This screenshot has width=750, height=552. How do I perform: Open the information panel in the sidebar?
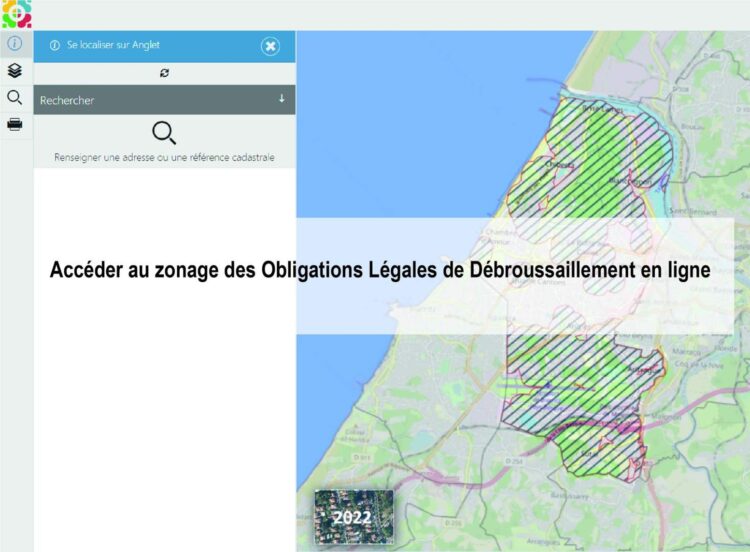click(x=14, y=45)
